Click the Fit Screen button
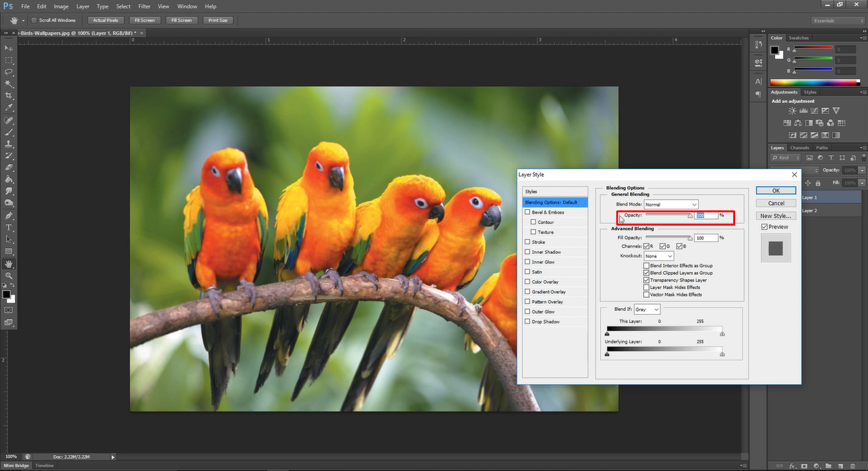This screenshot has height=471, width=868. [x=144, y=20]
